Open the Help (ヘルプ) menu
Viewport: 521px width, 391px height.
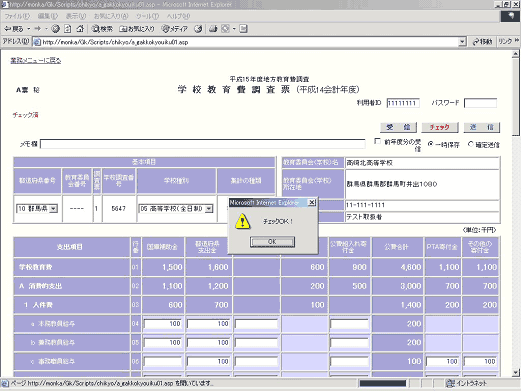178,16
